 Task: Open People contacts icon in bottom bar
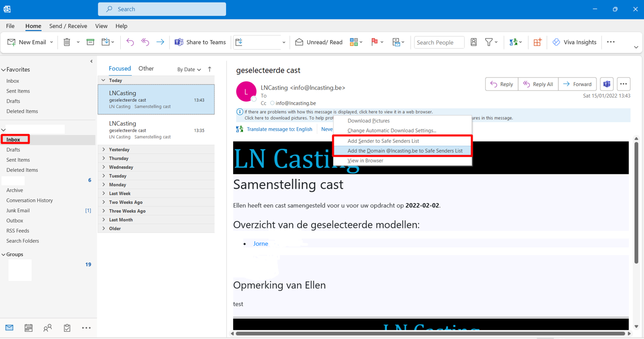[48, 328]
